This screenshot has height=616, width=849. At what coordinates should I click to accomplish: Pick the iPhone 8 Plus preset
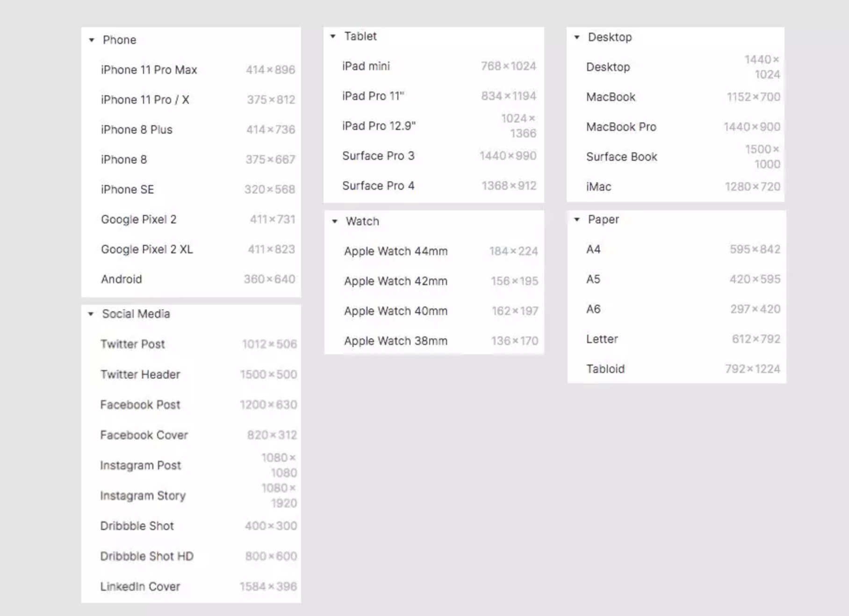(x=191, y=130)
